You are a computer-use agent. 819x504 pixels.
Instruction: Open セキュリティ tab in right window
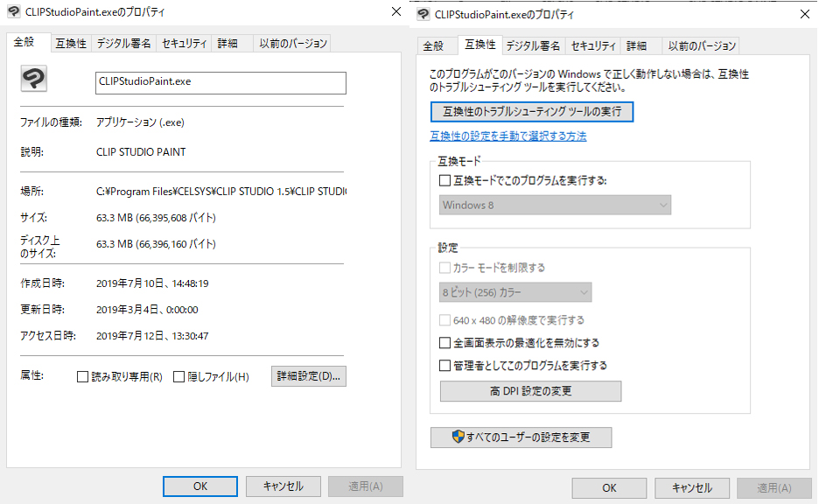tap(593, 46)
